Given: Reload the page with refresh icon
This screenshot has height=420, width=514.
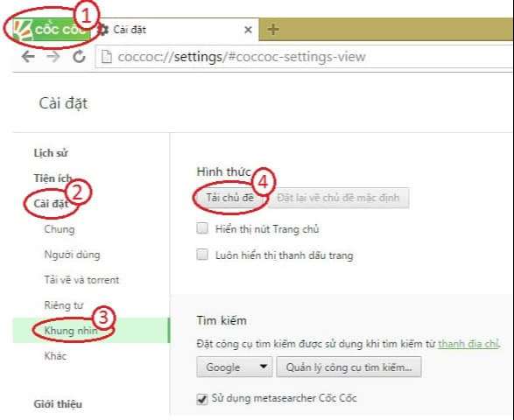Looking at the screenshot, I should point(79,57).
